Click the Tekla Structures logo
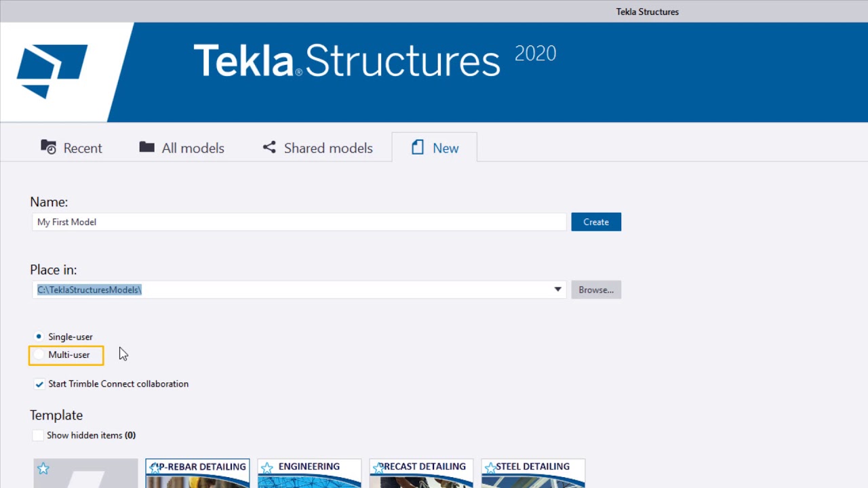 [x=52, y=71]
